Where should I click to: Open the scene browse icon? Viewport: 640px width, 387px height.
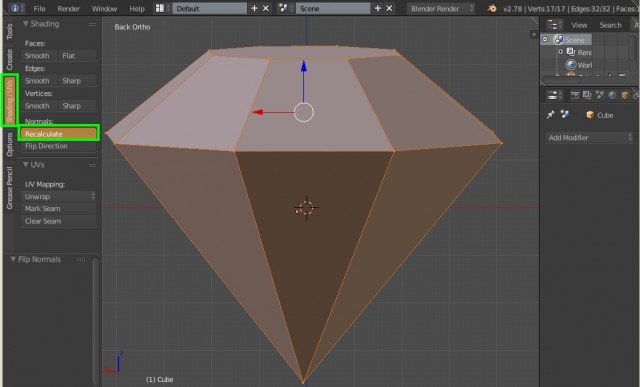coord(286,8)
